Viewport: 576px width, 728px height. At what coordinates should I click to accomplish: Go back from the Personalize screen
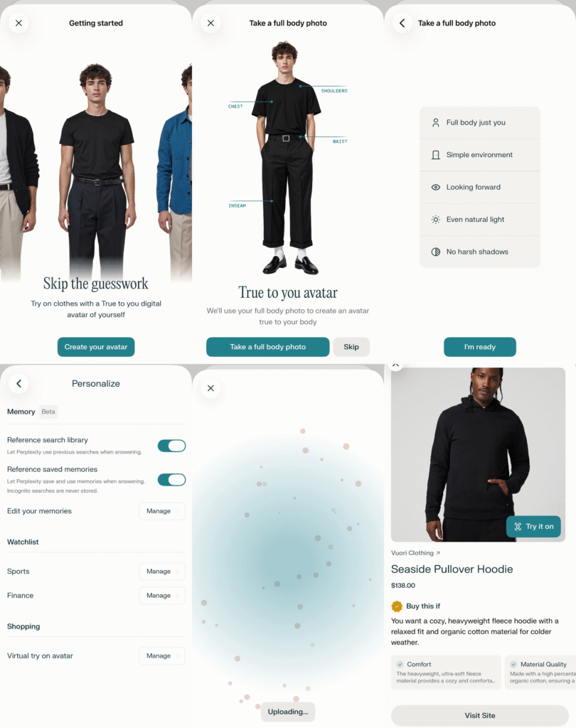coord(18,383)
